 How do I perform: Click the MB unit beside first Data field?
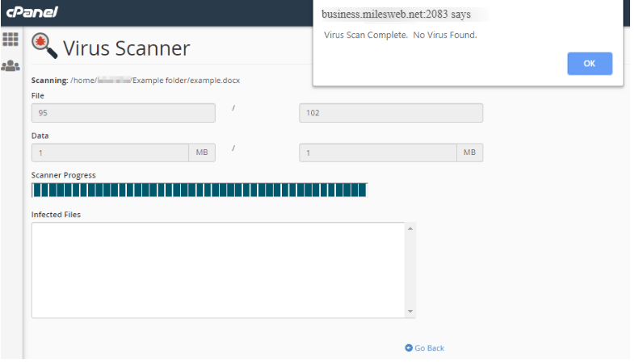point(202,153)
